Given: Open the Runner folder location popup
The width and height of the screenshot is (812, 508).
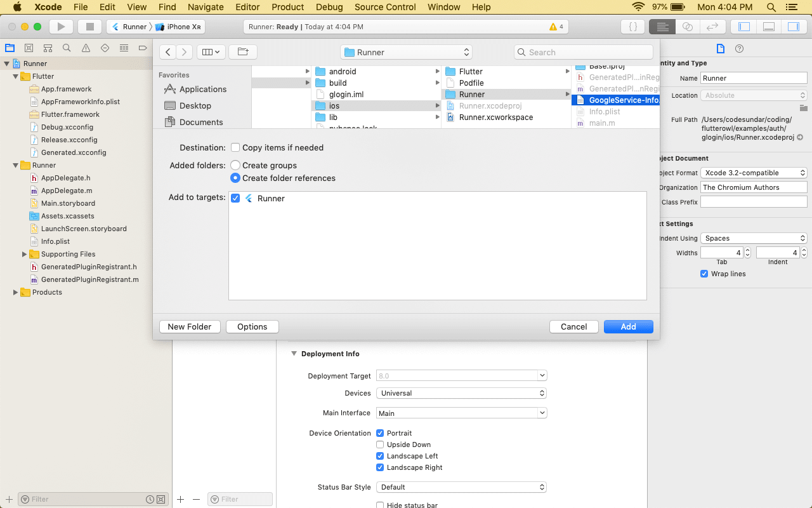Looking at the screenshot, I should tap(406, 52).
